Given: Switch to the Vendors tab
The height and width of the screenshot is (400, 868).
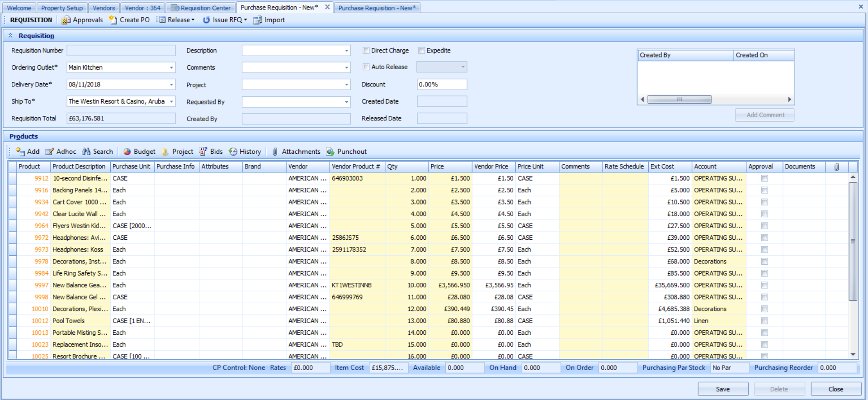Looking at the screenshot, I should click(x=104, y=8).
